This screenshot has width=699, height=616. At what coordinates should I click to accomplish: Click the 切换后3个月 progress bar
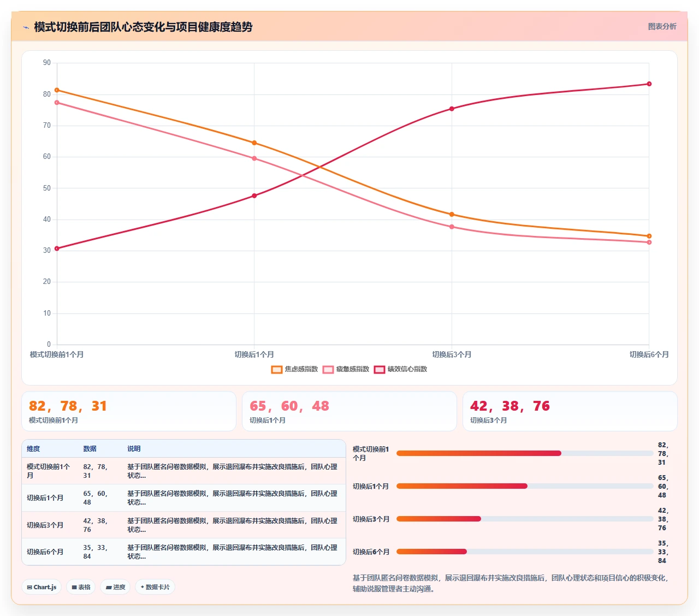pyautogui.click(x=525, y=519)
